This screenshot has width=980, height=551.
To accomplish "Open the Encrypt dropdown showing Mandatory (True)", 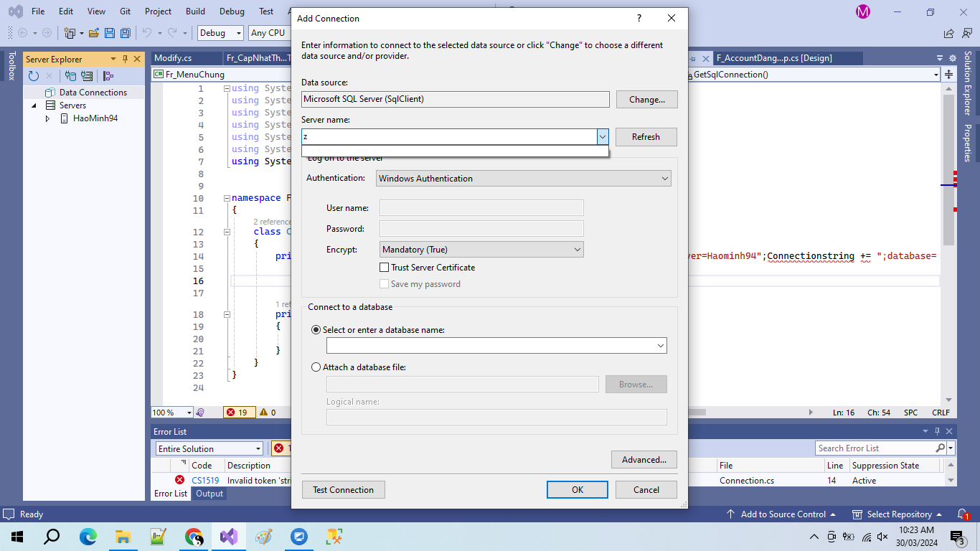I will click(x=481, y=250).
